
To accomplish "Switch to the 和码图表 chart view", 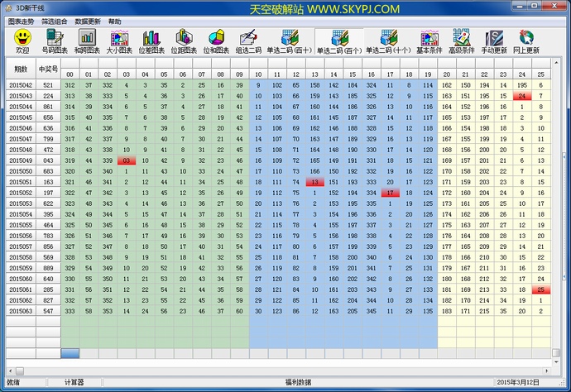I will 88,41.
